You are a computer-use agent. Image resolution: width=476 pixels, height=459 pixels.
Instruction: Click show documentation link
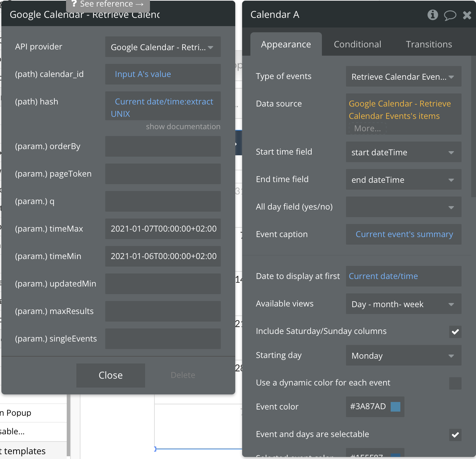183,127
